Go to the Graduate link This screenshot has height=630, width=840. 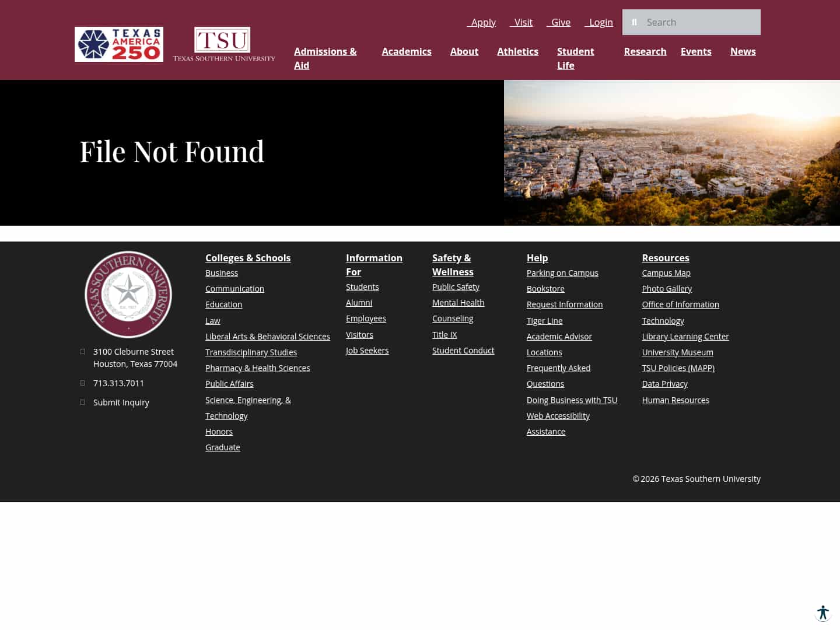(x=223, y=447)
